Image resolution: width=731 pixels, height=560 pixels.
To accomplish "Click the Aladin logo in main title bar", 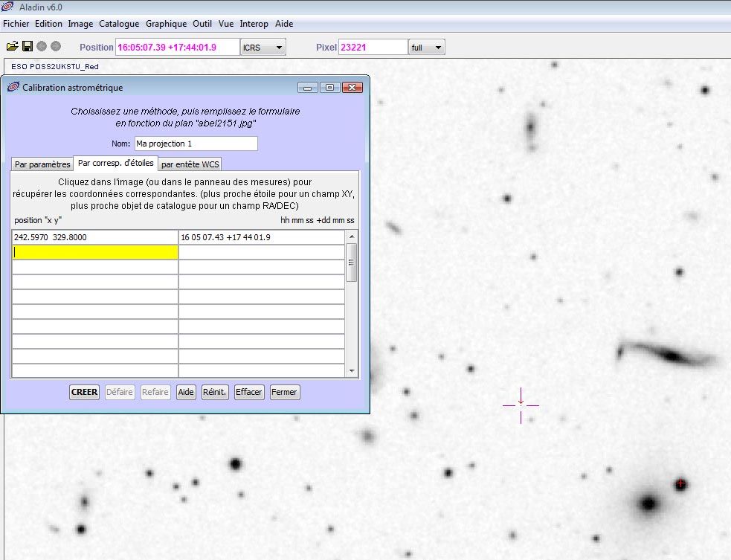I will tap(7, 7).
